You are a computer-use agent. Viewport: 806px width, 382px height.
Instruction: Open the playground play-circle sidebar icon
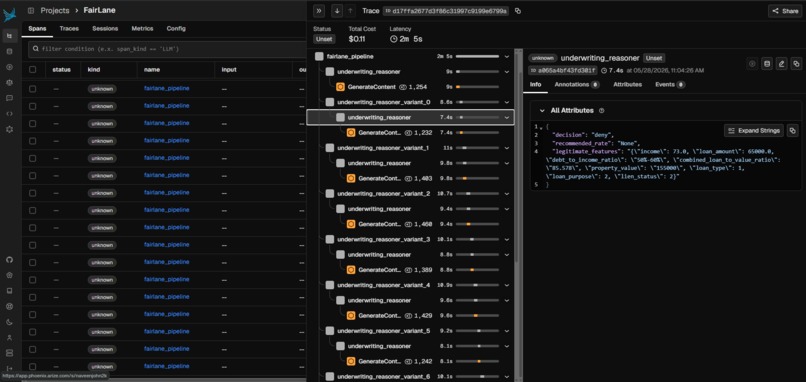pos(9,67)
